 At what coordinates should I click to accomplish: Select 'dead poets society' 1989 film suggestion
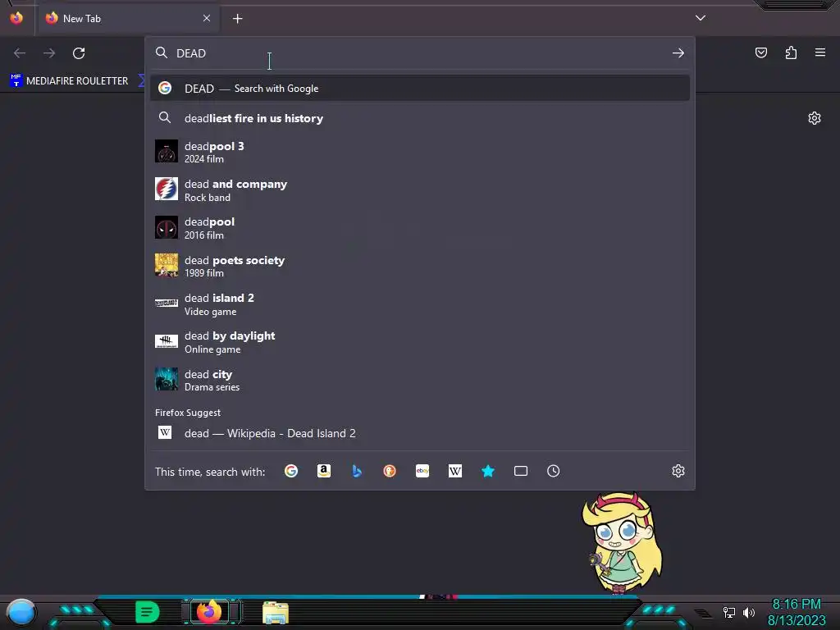click(x=420, y=266)
